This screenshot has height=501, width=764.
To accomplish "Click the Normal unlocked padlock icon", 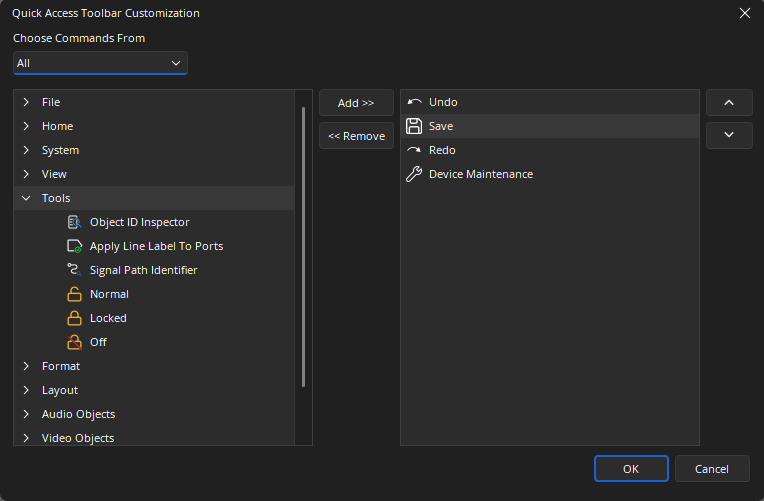I will (73, 294).
